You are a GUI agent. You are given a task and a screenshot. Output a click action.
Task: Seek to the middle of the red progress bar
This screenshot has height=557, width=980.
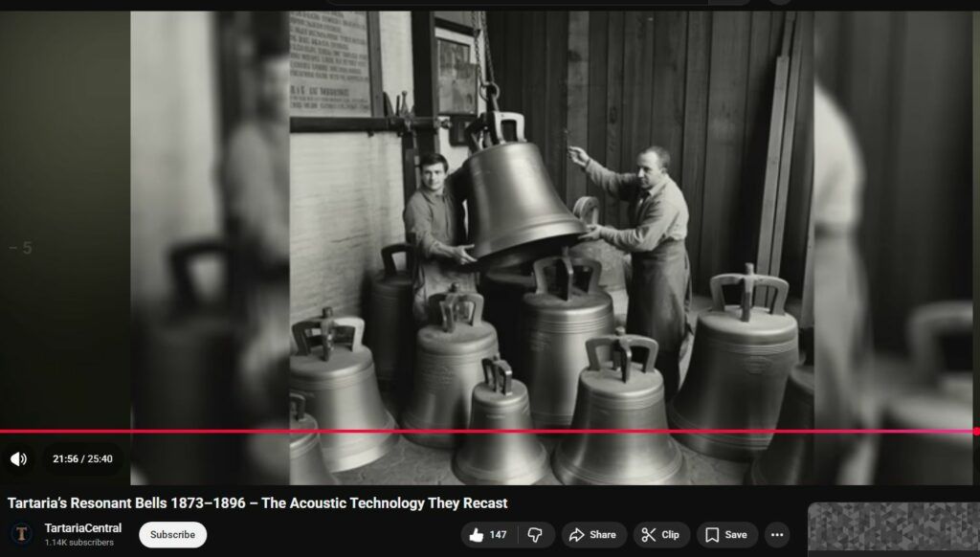click(488, 432)
